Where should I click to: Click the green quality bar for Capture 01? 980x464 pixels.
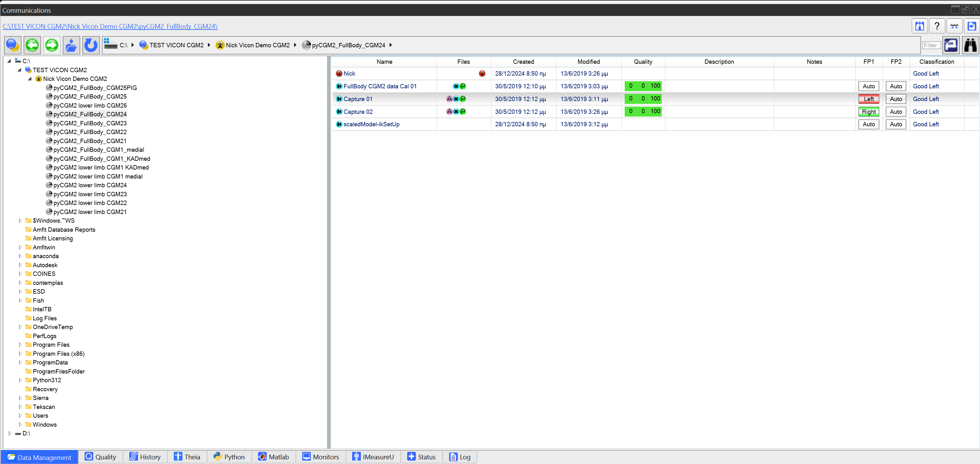pos(642,99)
